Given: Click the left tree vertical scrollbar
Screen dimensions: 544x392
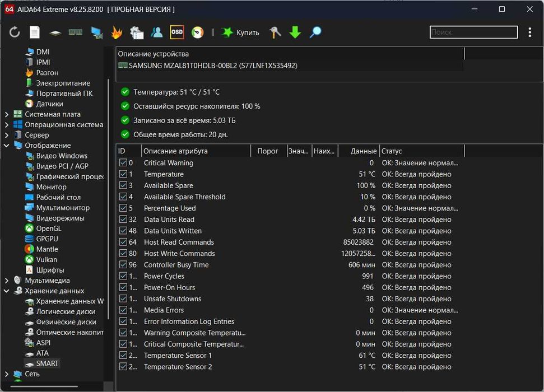Looking at the screenshot, I should (108, 199).
